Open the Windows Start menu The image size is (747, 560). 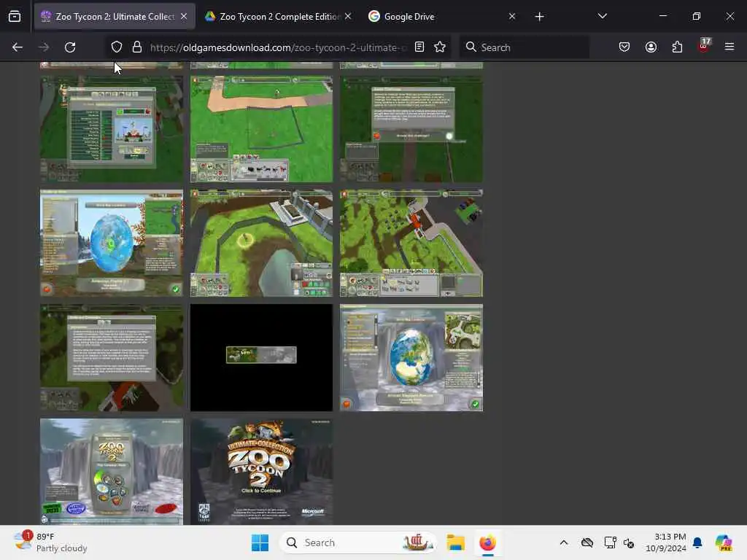point(260,542)
